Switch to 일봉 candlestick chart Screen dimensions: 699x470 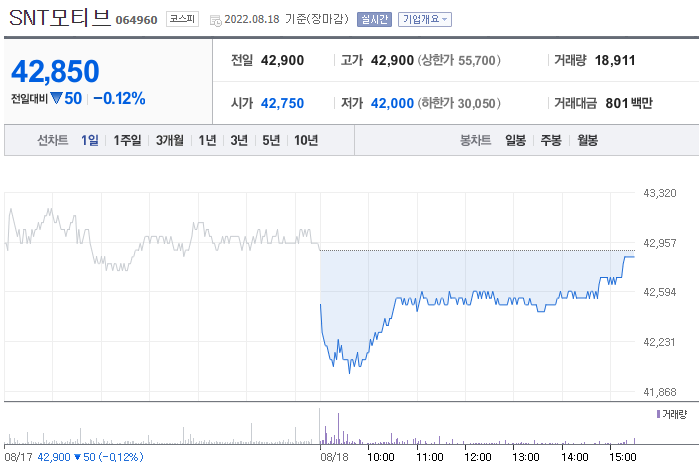515,140
